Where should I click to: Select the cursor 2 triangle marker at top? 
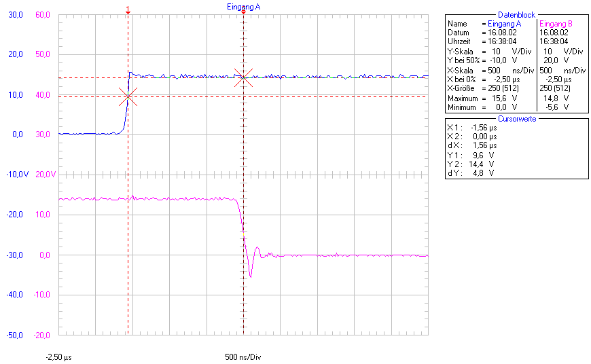pos(243,13)
